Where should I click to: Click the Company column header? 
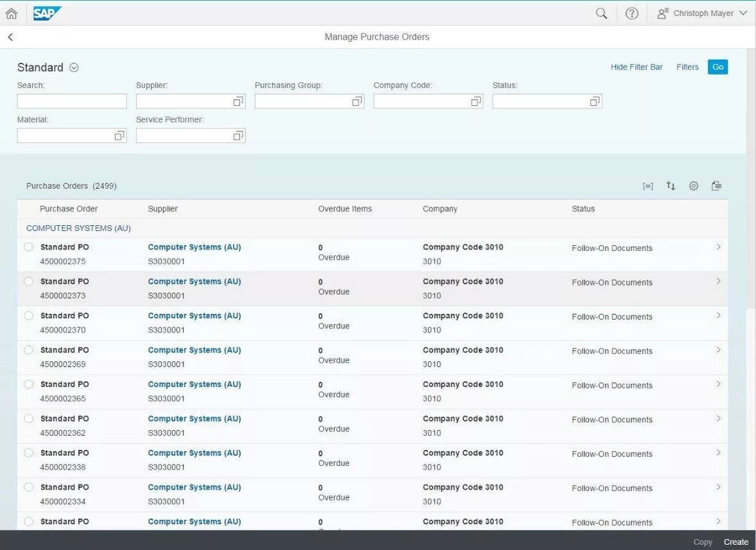point(440,209)
